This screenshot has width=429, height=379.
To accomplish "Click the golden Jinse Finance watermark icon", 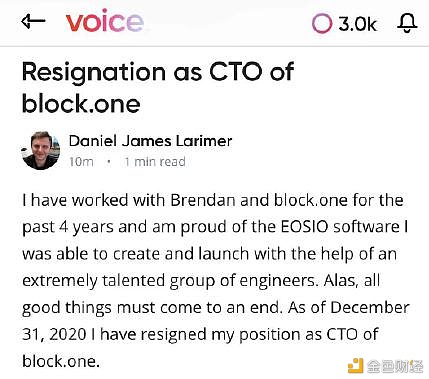I will pyautogui.click(x=355, y=366).
